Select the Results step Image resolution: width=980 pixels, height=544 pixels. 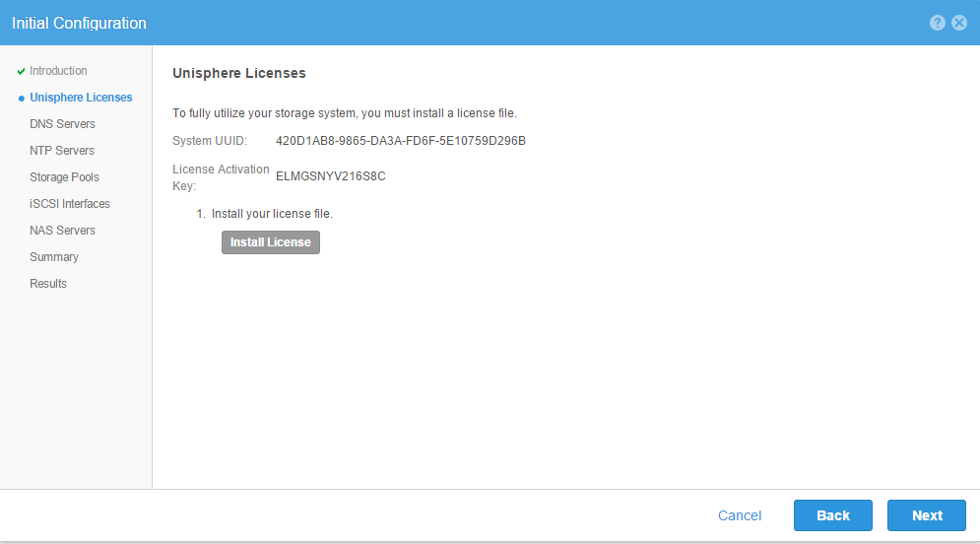coord(48,283)
